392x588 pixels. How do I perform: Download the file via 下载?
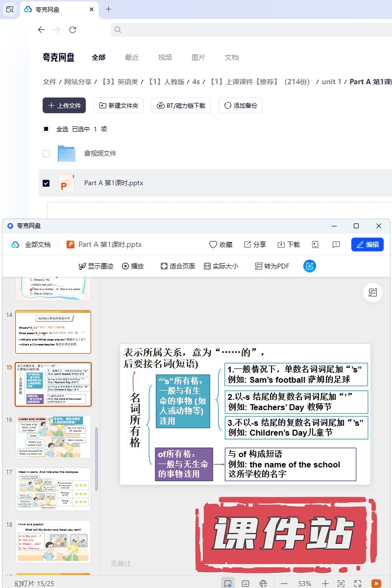289,245
